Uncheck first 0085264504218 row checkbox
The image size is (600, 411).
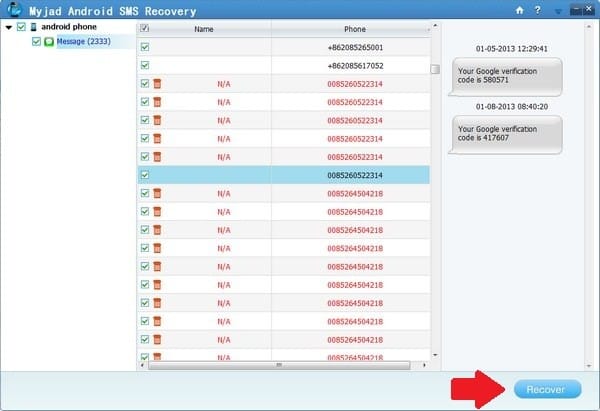(x=145, y=193)
